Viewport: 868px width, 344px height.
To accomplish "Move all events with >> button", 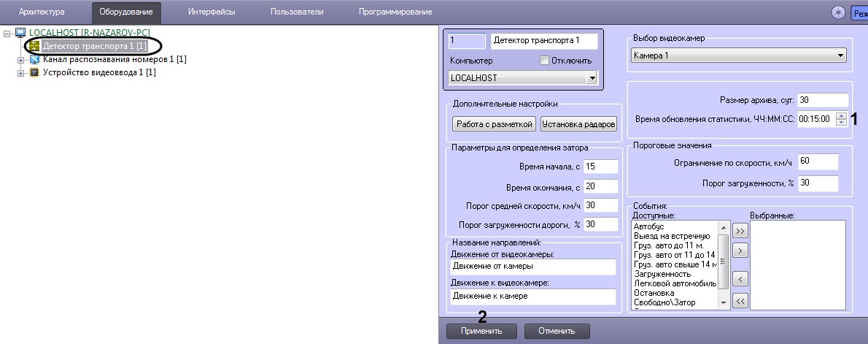I will click(x=740, y=231).
